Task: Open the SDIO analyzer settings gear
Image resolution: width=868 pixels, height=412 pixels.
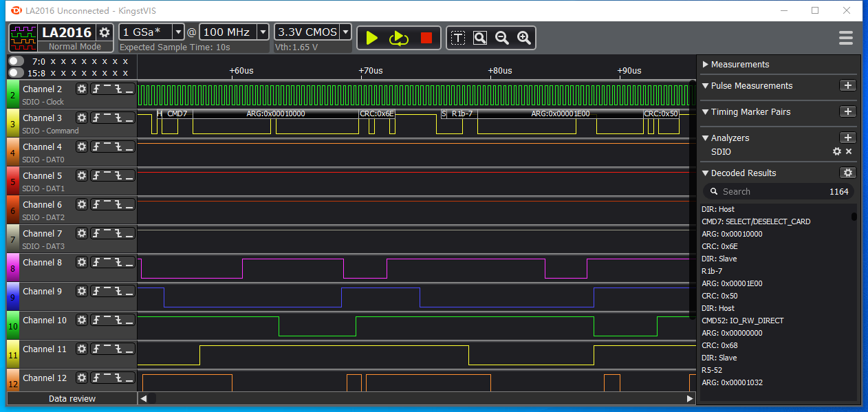Action: tap(836, 151)
